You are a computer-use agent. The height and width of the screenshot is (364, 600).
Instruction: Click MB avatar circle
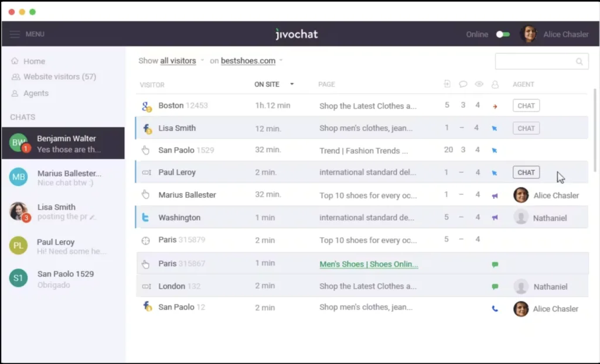(x=18, y=177)
